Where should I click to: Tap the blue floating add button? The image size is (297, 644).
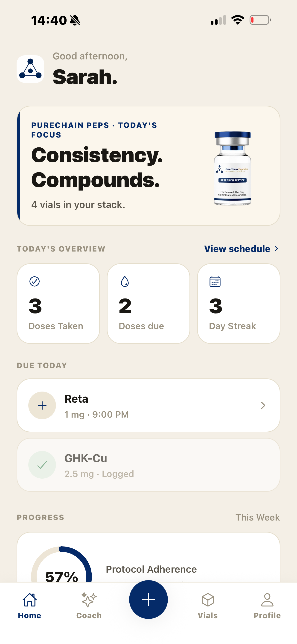148,600
